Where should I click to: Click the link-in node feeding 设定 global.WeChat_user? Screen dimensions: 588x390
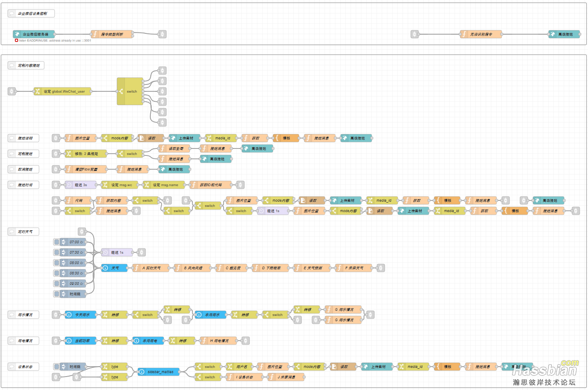(12, 91)
